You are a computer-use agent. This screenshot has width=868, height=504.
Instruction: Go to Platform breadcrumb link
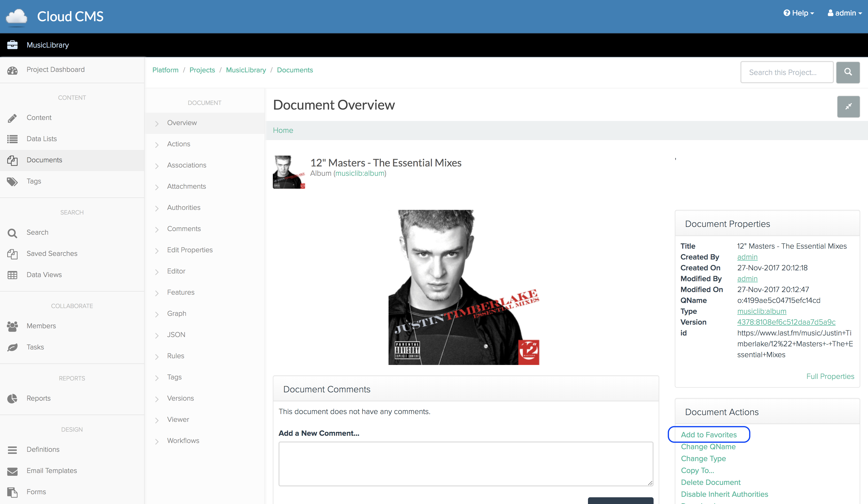point(165,70)
